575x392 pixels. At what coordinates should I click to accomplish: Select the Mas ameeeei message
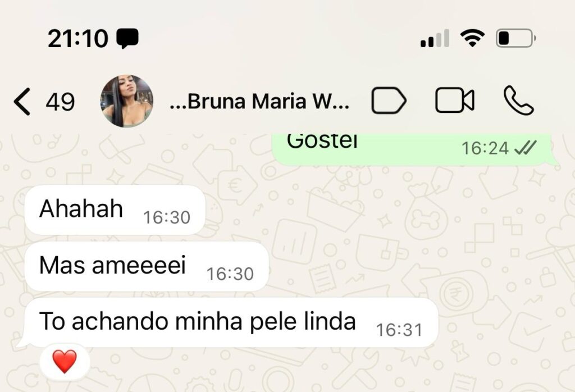coord(147,266)
